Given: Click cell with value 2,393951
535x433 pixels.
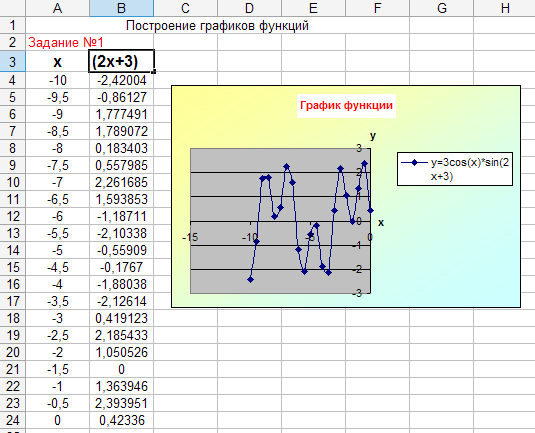Looking at the screenshot, I should point(121,403).
